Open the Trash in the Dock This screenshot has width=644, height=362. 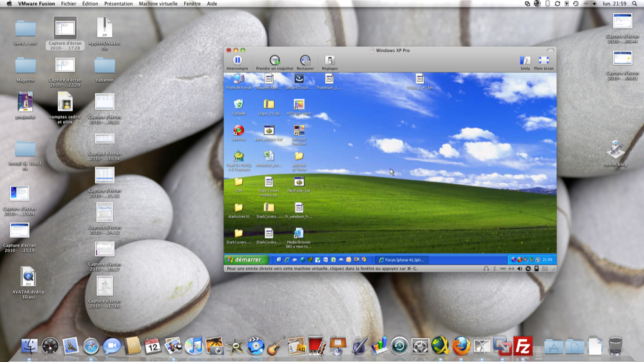(615, 346)
